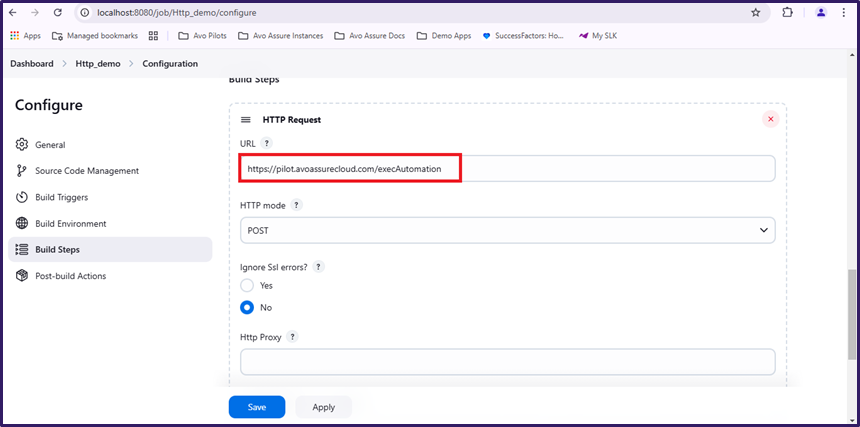Open help for Ignore Ssl errors
The width and height of the screenshot is (860, 427).
pyautogui.click(x=318, y=267)
